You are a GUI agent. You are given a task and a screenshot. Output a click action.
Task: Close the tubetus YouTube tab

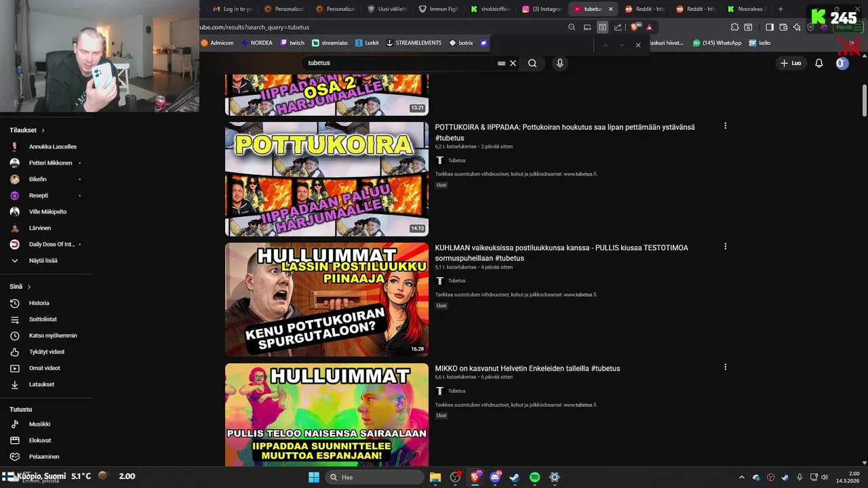[x=610, y=9]
